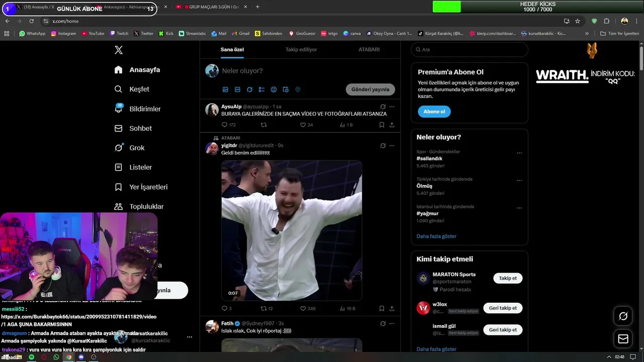Switch to the ATABARI tab
This screenshot has height=362, width=644.
point(369,49)
